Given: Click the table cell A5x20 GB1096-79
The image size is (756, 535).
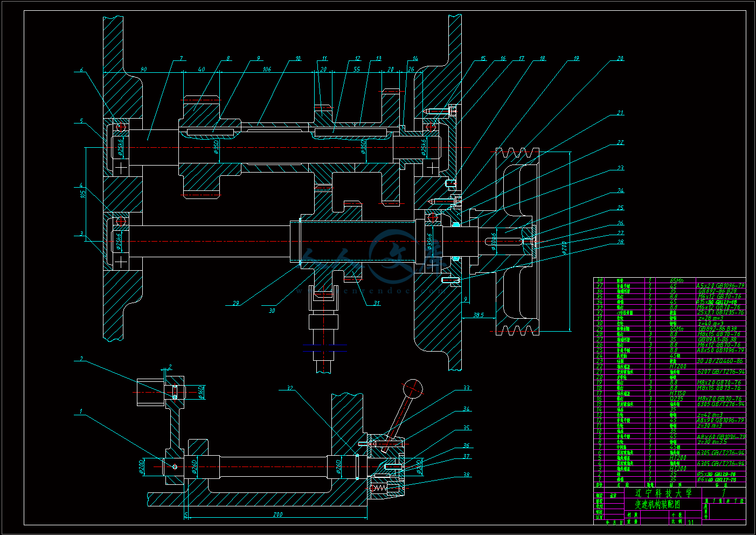Looking at the screenshot, I should tap(721, 286).
